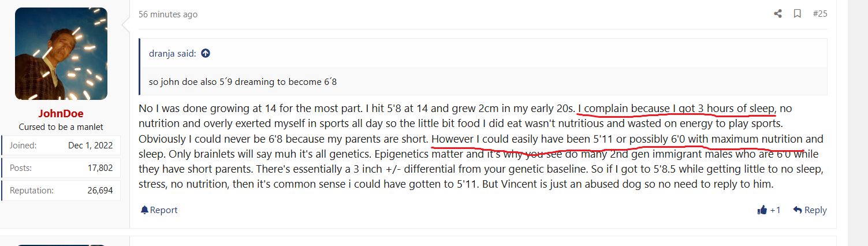Bookmark this post with the bookmark icon

797,14
